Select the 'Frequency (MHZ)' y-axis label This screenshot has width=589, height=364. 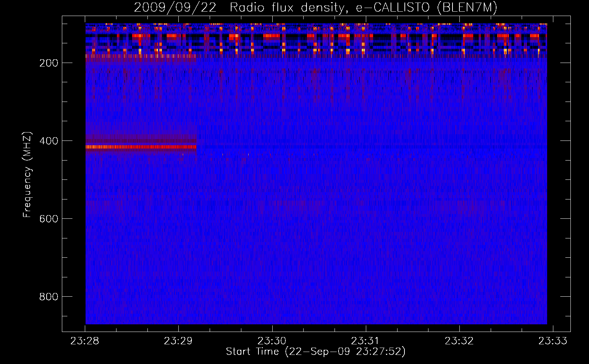click(27, 175)
